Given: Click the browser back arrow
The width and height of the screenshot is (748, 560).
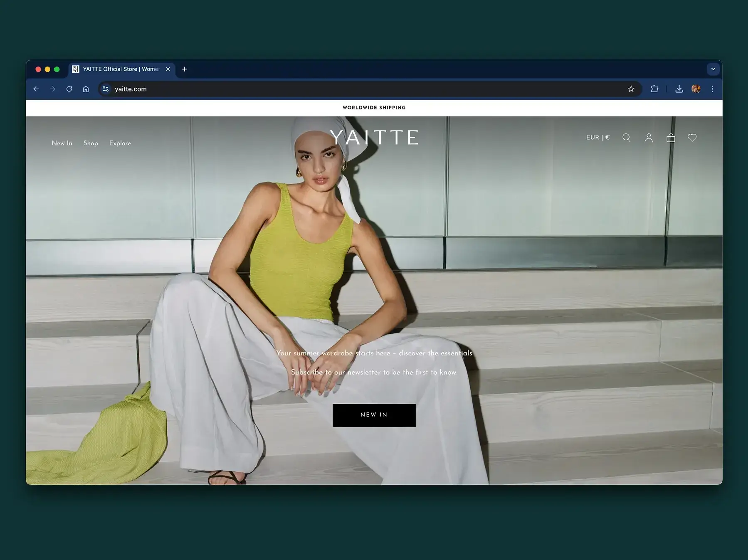Looking at the screenshot, I should [36, 89].
